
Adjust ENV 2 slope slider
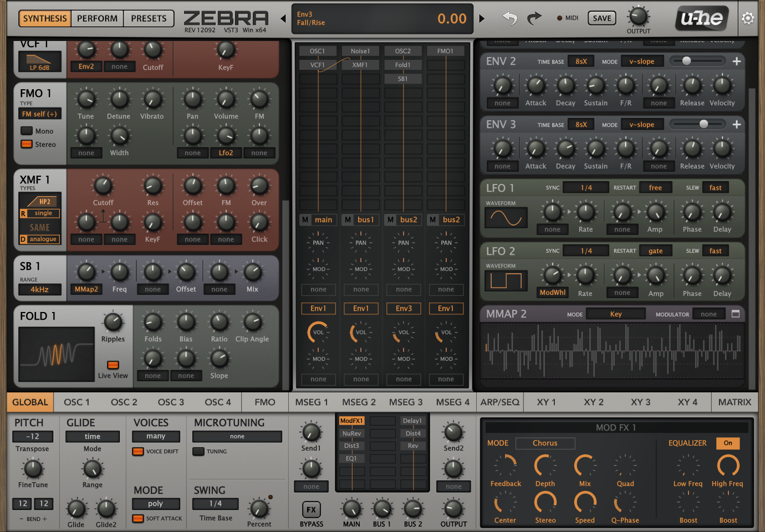(x=697, y=61)
